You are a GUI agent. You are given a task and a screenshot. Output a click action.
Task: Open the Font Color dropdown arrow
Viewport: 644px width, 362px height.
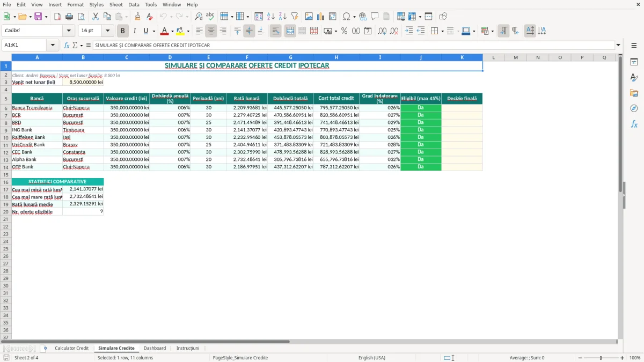[x=172, y=31]
